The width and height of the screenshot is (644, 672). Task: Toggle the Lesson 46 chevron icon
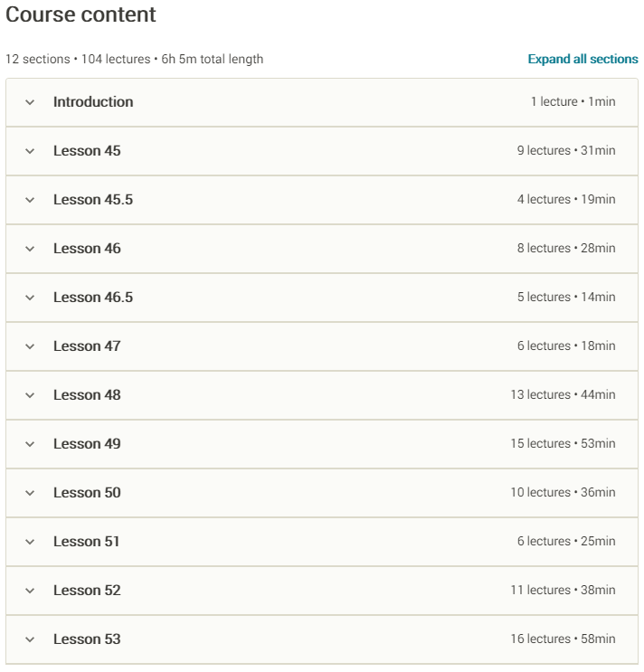(x=30, y=249)
